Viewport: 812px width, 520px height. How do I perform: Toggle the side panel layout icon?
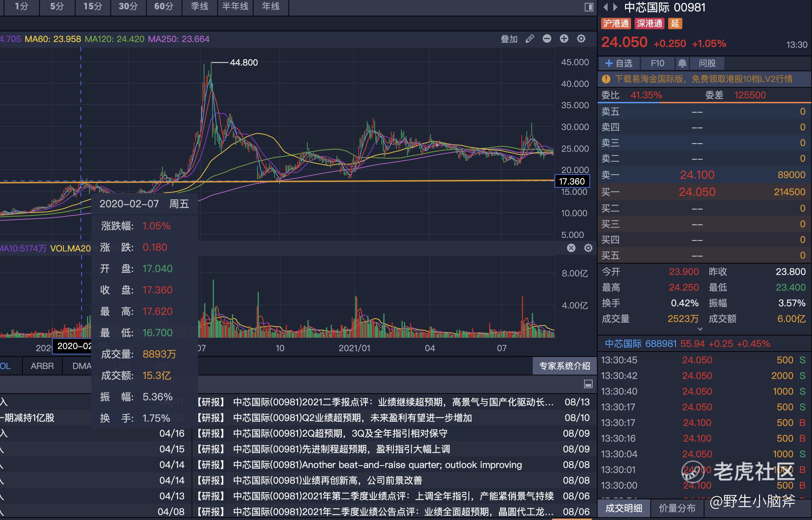tap(589, 7)
